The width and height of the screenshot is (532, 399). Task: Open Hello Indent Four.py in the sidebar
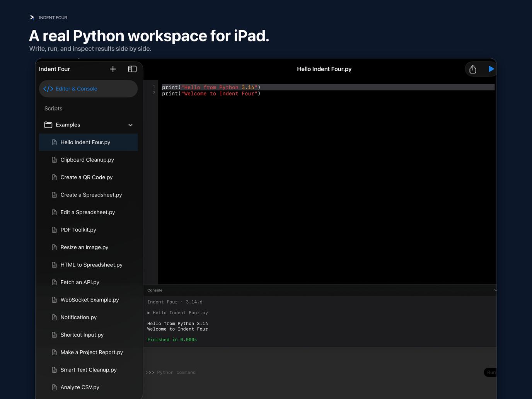click(x=88, y=142)
